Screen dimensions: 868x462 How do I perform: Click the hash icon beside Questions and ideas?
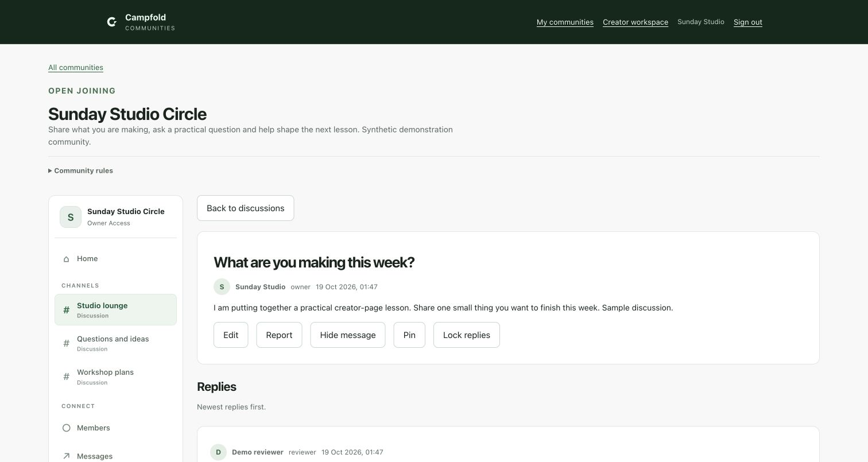[67, 343]
